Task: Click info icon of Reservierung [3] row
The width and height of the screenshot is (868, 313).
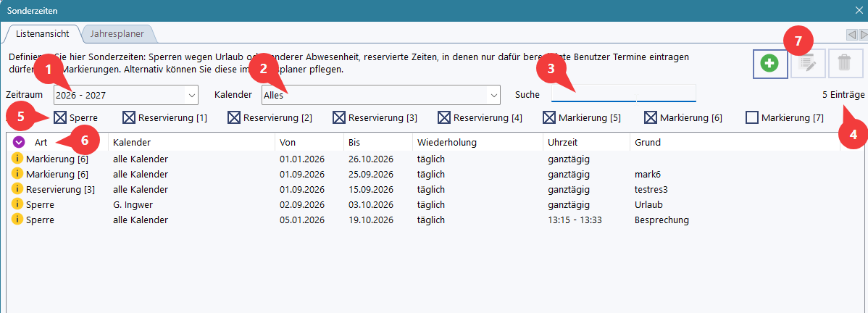Action: point(17,189)
